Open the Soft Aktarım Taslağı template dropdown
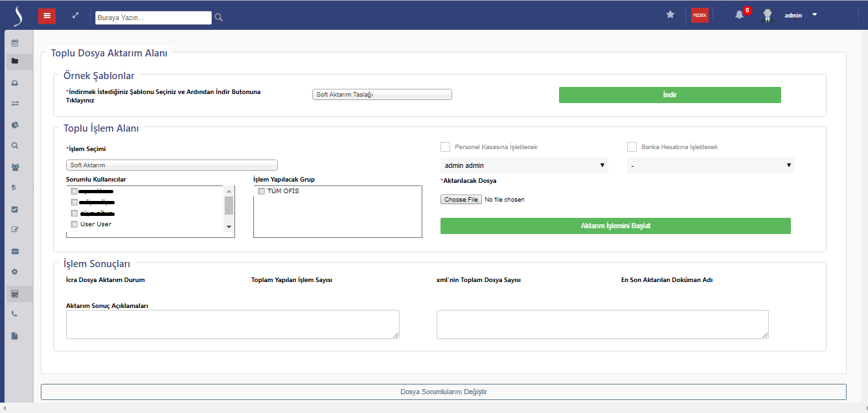The width and height of the screenshot is (868, 413). tap(382, 95)
